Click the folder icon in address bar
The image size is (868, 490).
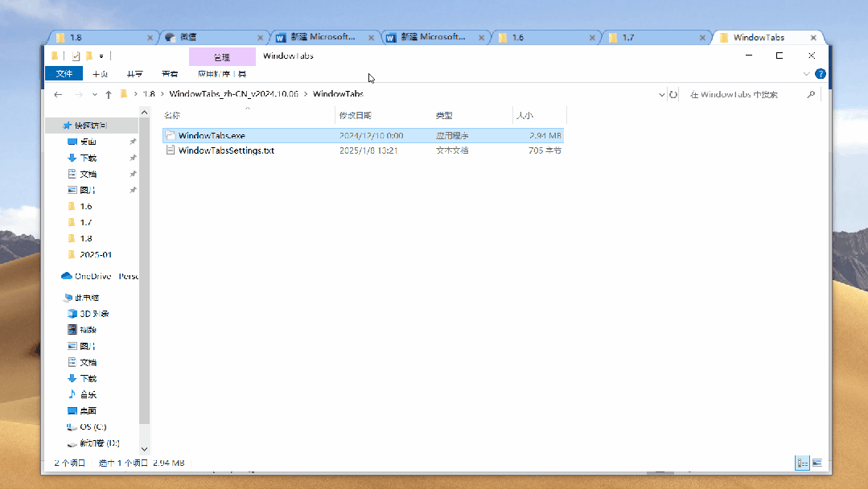(x=124, y=94)
